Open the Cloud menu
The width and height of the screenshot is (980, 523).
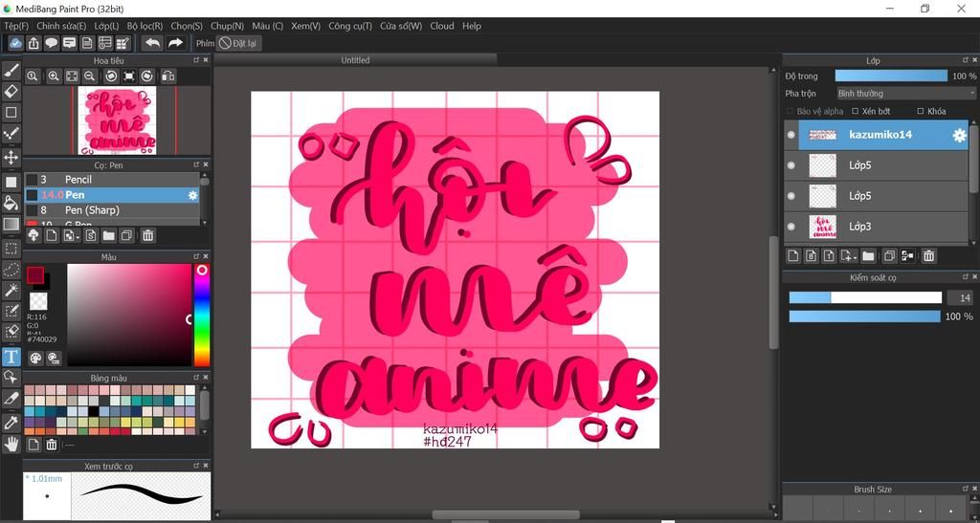pyautogui.click(x=442, y=26)
